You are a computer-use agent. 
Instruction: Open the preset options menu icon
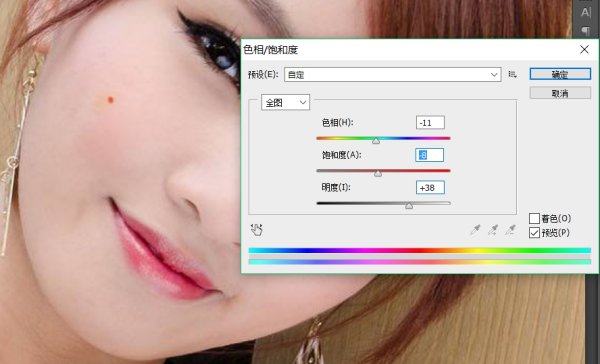(x=512, y=74)
